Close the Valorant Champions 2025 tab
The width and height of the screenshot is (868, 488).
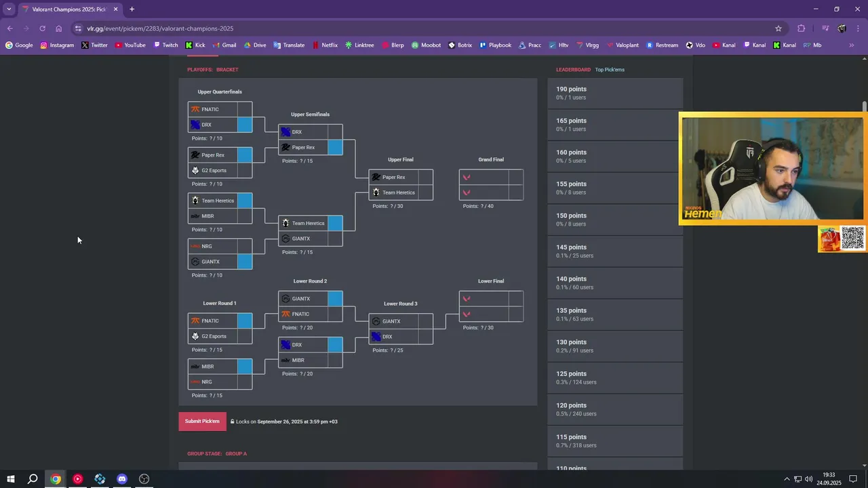click(116, 9)
